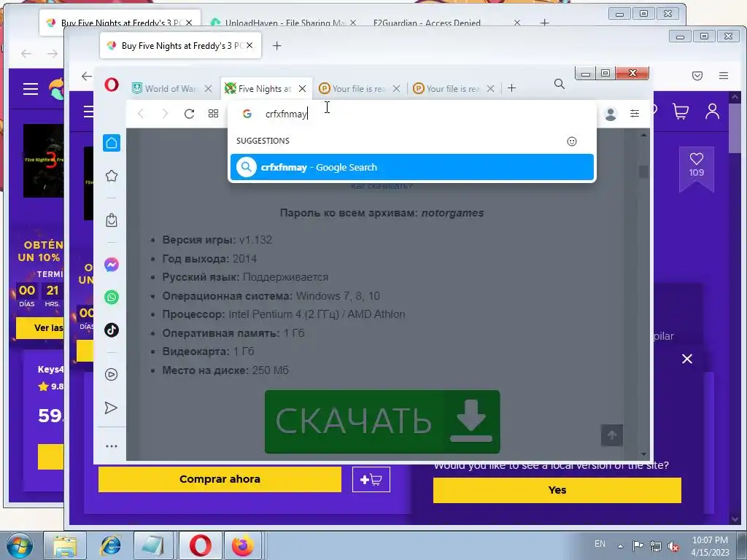Open user account icon on store page

pyautogui.click(x=712, y=112)
